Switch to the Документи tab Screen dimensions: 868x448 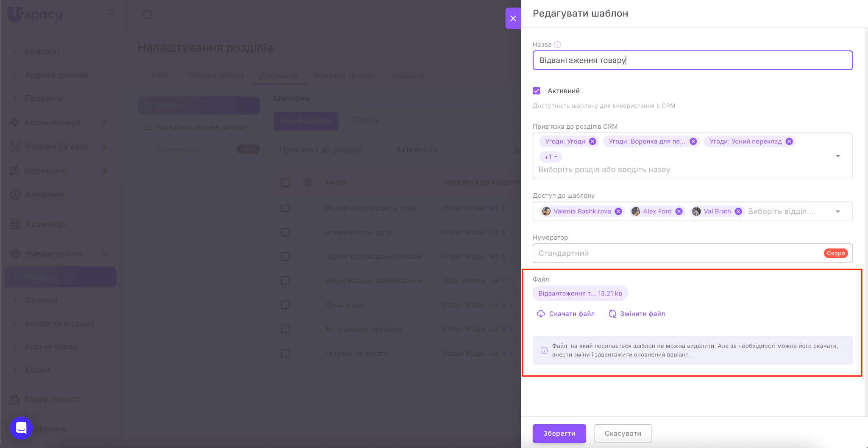click(279, 75)
